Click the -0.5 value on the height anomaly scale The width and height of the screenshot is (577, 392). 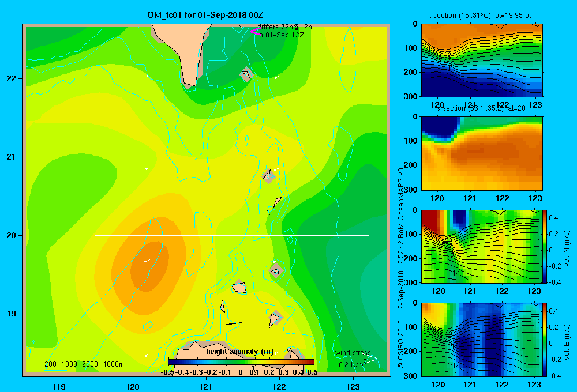167,372
